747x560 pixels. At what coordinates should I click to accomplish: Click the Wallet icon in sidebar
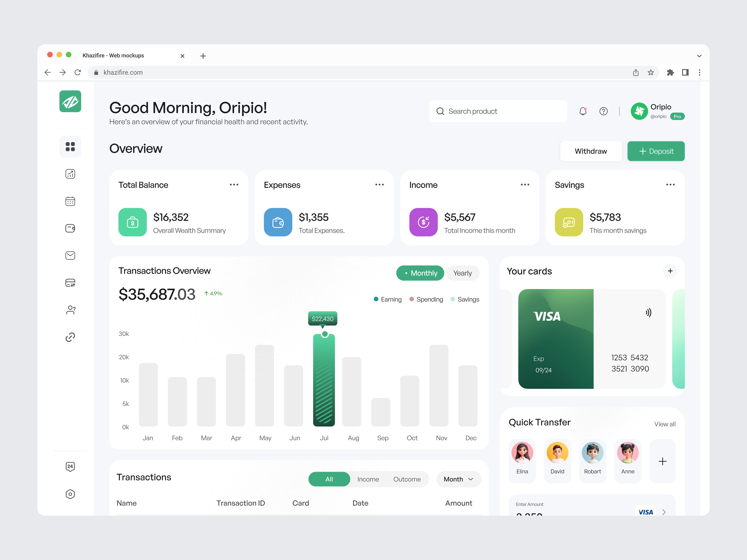click(70, 228)
